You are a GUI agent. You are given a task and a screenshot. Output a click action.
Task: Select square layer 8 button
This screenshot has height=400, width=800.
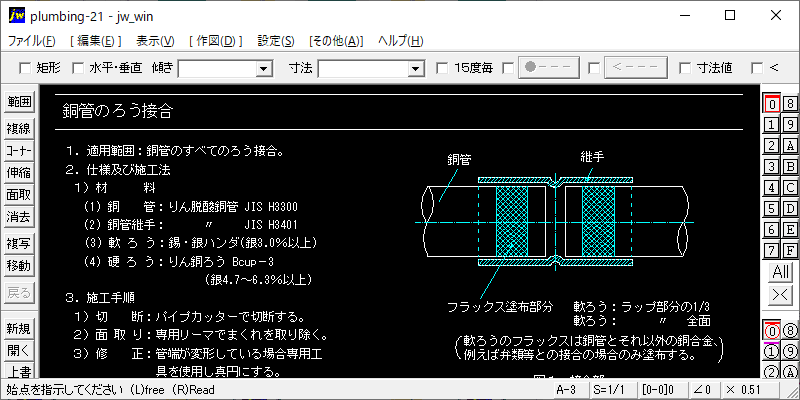790,104
